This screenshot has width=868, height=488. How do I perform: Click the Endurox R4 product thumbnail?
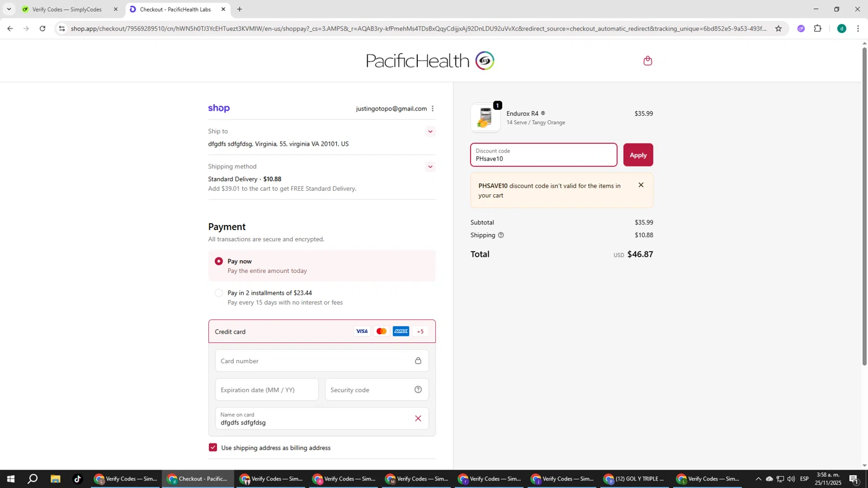485,117
